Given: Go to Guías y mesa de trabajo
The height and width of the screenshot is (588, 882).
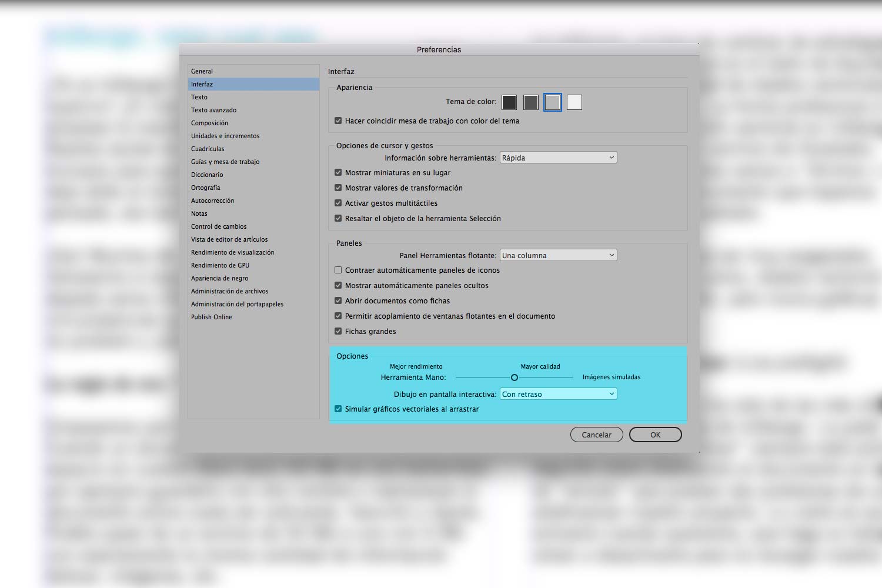Looking at the screenshot, I should [225, 162].
